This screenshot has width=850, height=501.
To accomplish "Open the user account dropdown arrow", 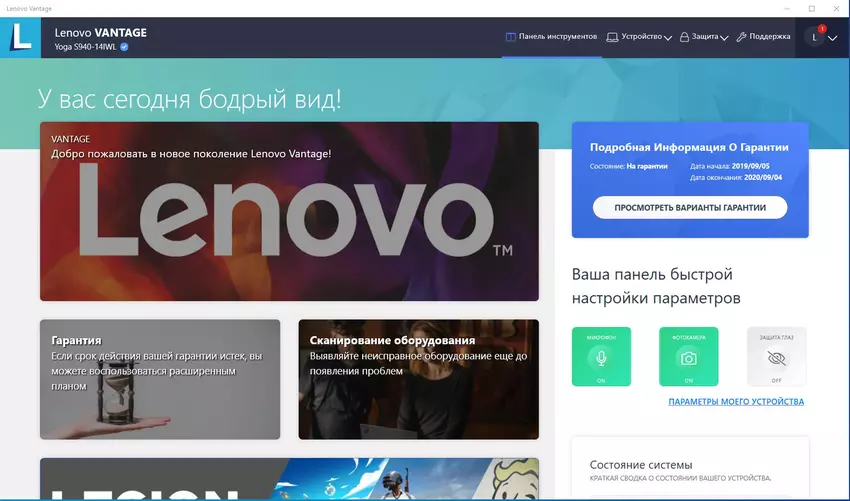I will (833, 39).
